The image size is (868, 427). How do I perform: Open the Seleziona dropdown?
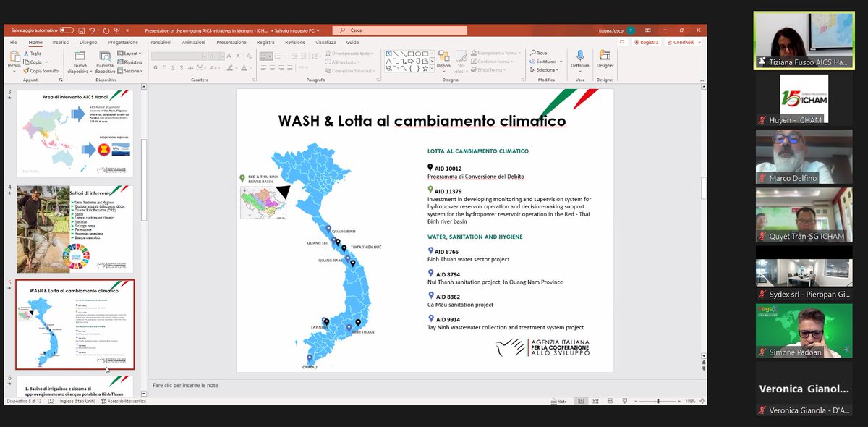click(x=543, y=70)
